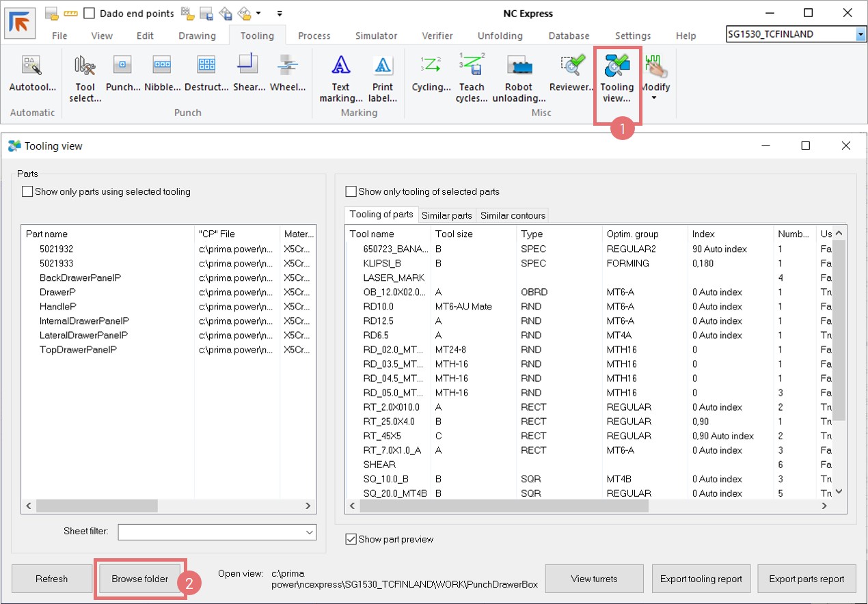Select the HandleP part row
868x604 pixels.
(x=58, y=306)
